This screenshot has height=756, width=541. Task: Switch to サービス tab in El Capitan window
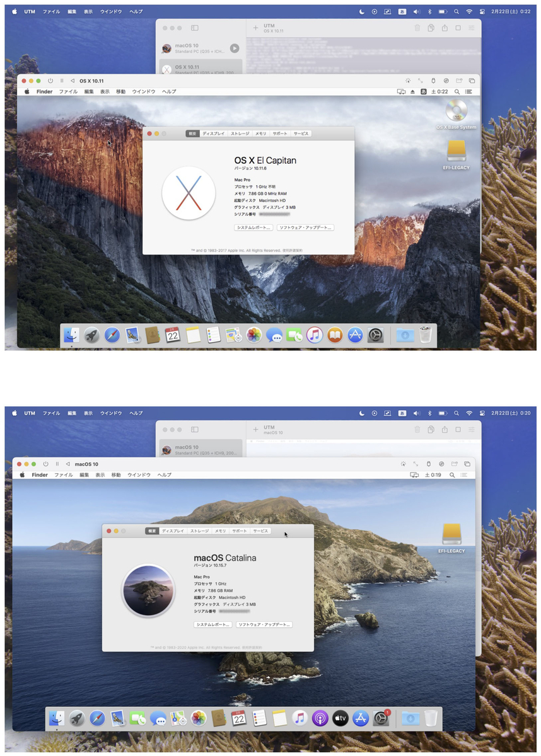(301, 134)
